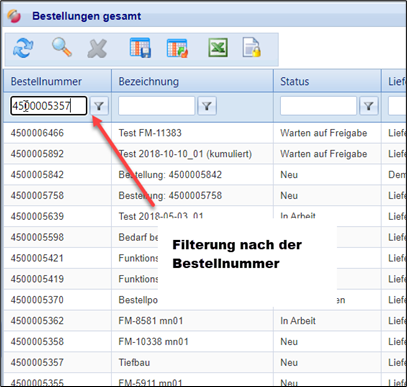The image size is (407, 387).
Task: Select order number 4500005358
Action: point(37,342)
